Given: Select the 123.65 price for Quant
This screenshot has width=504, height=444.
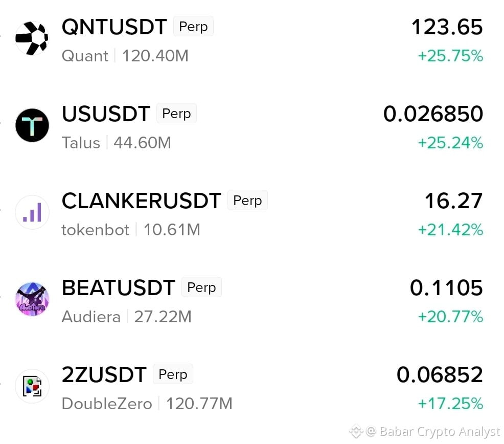Looking at the screenshot, I should pos(447,27).
